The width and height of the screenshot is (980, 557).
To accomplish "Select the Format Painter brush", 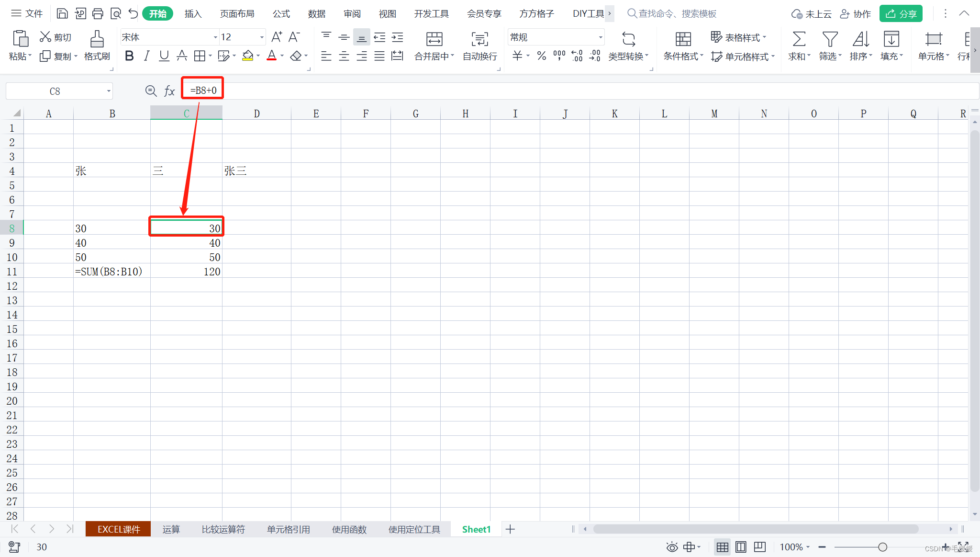I will click(x=97, y=38).
